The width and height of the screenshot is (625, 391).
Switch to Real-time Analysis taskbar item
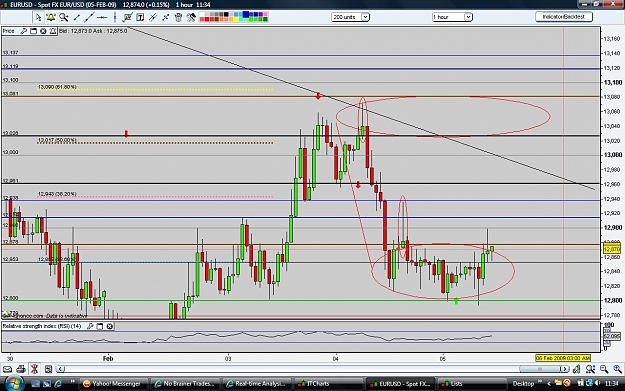click(x=257, y=384)
